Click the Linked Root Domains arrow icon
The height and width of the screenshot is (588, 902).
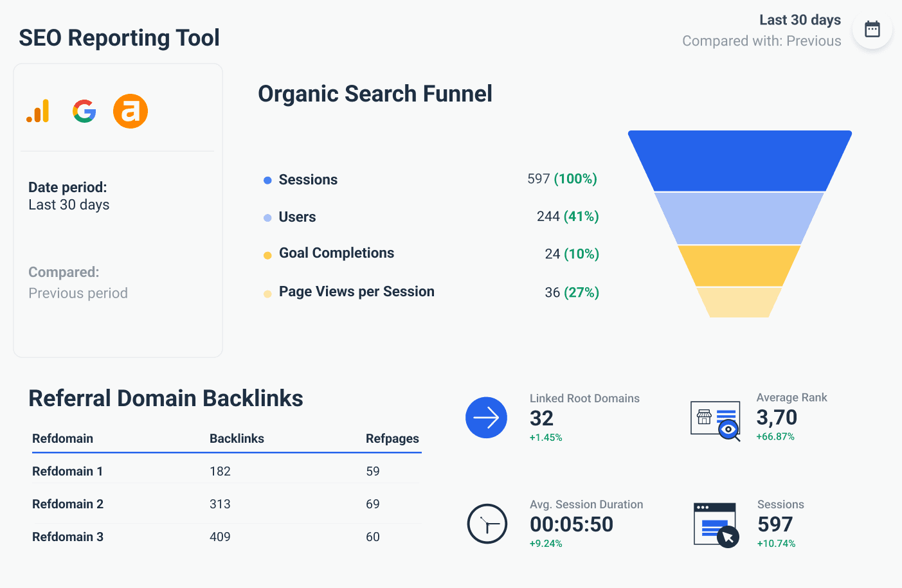tap(486, 417)
